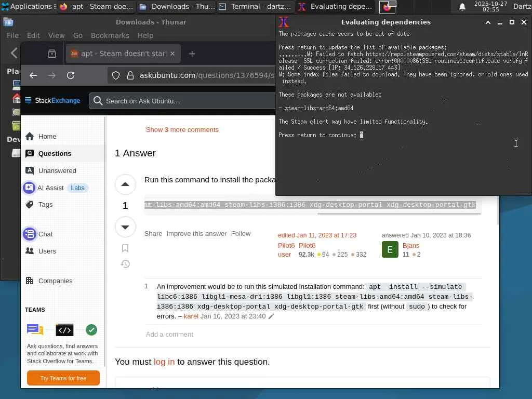The image size is (532, 399).
Task: Close the apt - Steam doesn't start browser tab
Action: click(172, 54)
